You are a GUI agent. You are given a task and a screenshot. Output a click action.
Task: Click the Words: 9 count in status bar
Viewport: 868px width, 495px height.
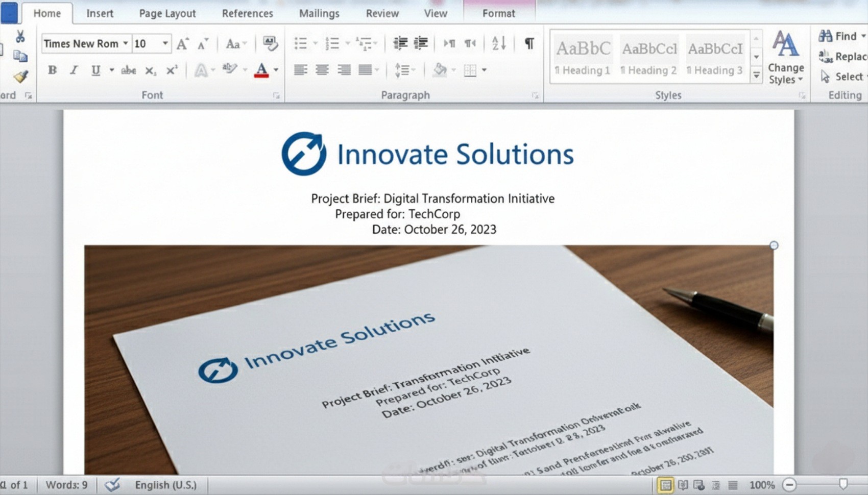tap(66, 484)
